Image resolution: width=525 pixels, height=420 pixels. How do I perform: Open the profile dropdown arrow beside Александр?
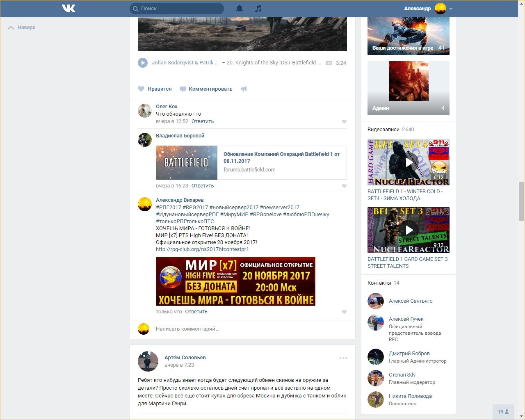coord(451,9)
